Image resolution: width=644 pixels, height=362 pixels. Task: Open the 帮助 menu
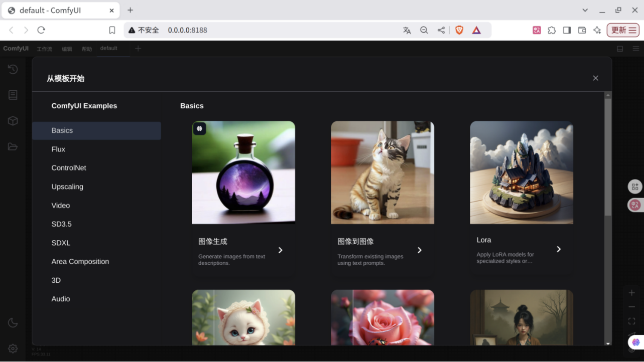[x=87, y=49]
